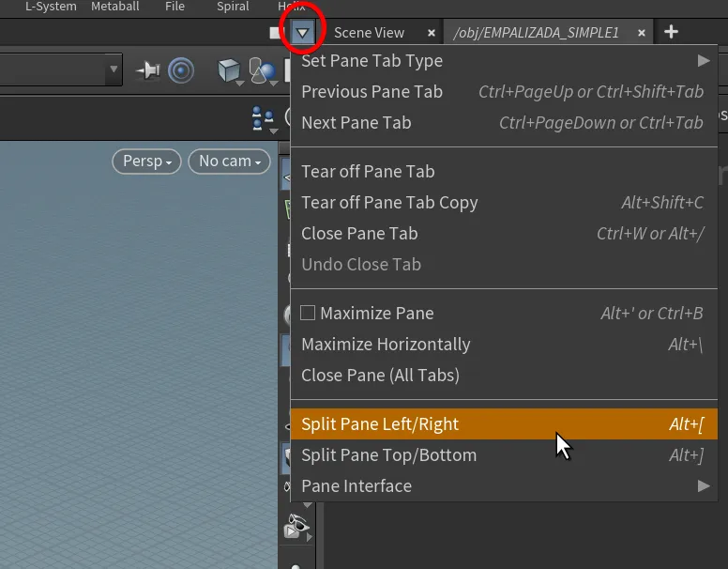Close the Scene View tab
This screenshot has width=728, height=569.
[432, 33]
